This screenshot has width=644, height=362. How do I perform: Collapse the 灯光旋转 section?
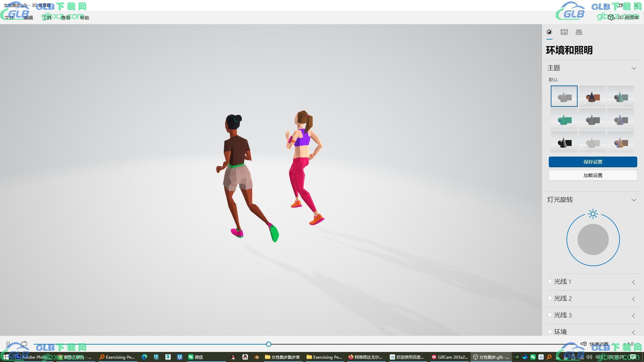[x=634, y=200]
